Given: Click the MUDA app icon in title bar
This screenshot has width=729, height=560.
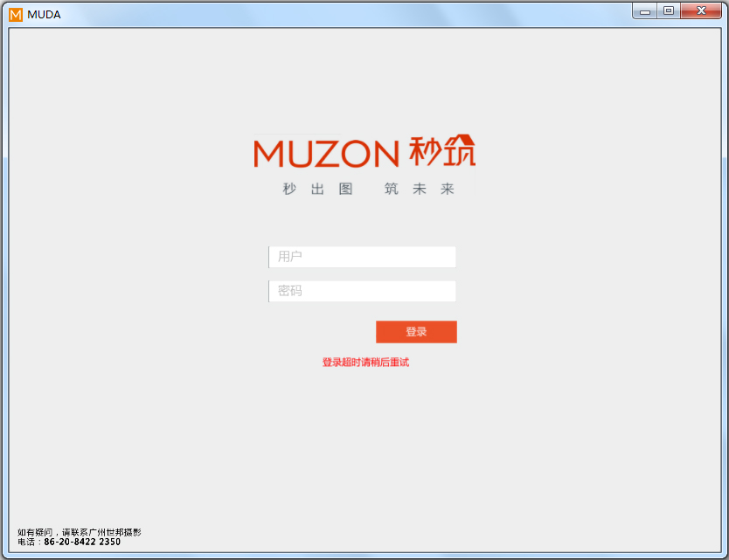Looking at the screenshot, I should tap(16, 15).
